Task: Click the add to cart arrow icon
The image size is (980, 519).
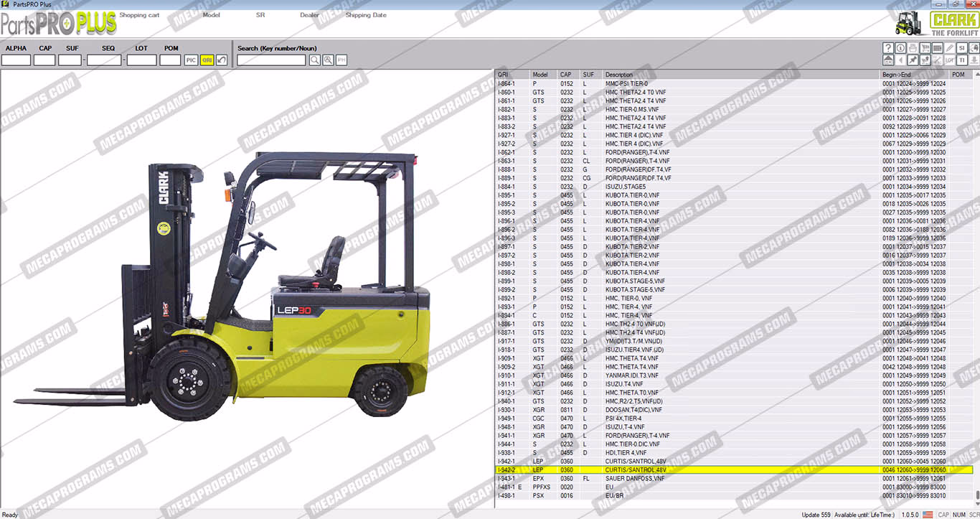Action: 925,60
